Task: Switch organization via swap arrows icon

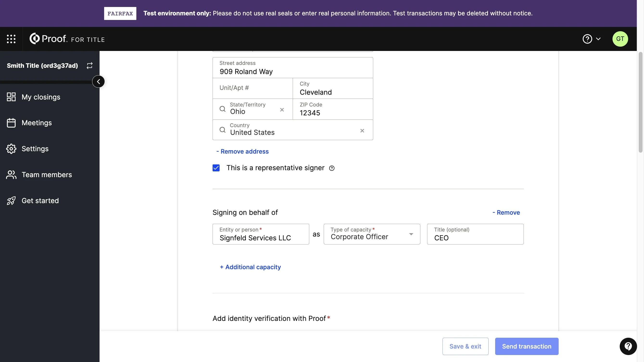Action: [89, 65]
